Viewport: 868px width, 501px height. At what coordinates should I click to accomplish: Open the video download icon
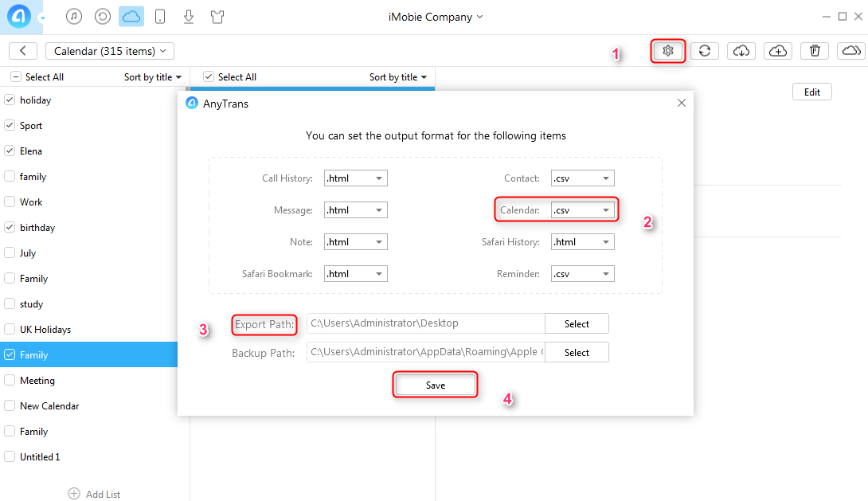[189, 17]
